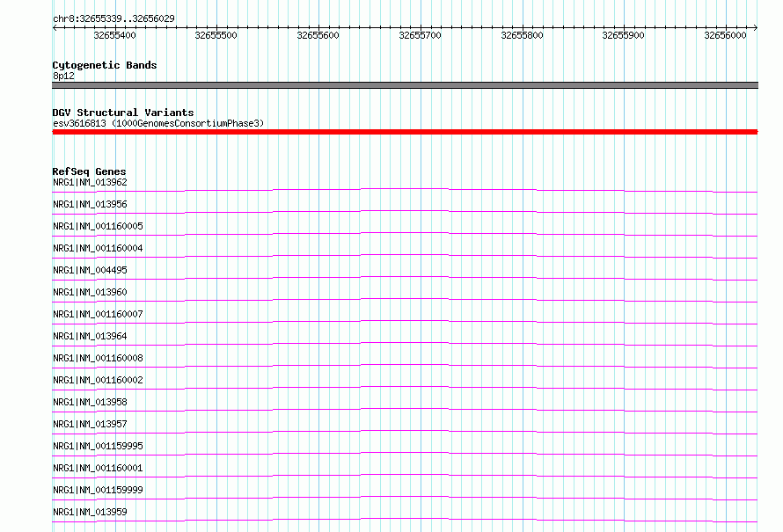Click the magenta intron line under NM_013958
This screenshot has height=532, width=783.
pos(405,409)
